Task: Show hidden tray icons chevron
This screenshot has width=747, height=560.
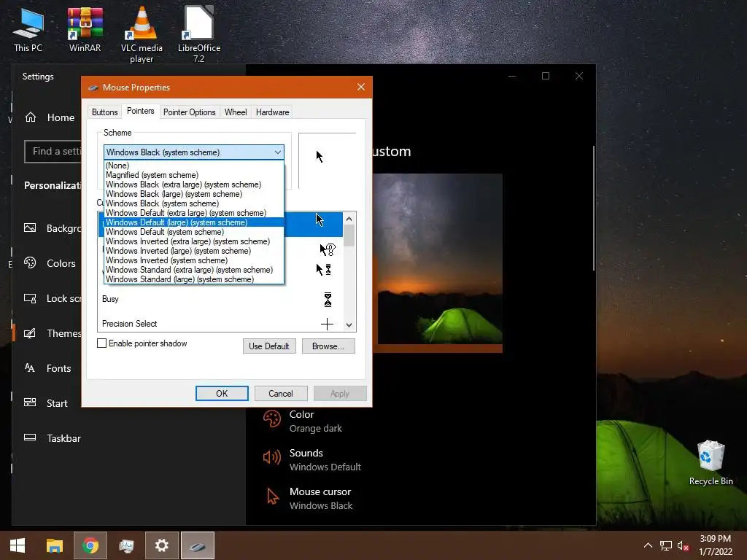Action: (x=648, y=545)
